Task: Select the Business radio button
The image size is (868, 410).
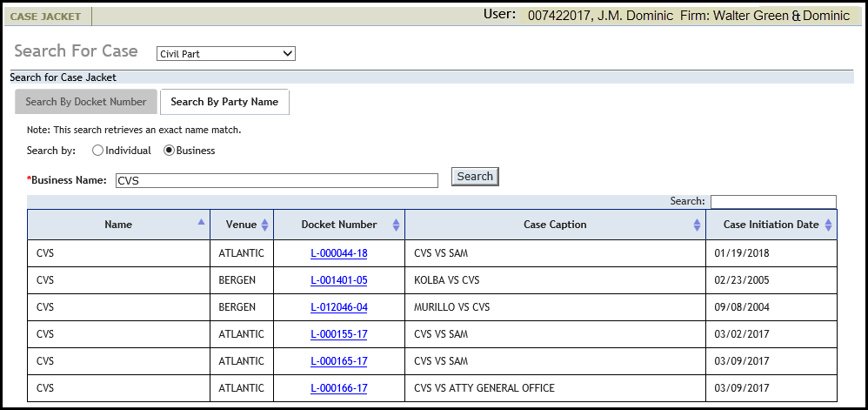Action: coord(169,151)
